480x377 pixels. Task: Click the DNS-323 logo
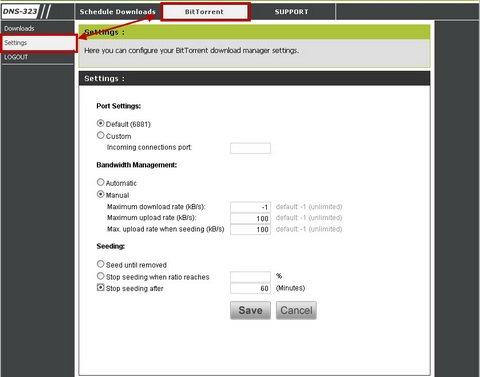[x=20, y=11]
